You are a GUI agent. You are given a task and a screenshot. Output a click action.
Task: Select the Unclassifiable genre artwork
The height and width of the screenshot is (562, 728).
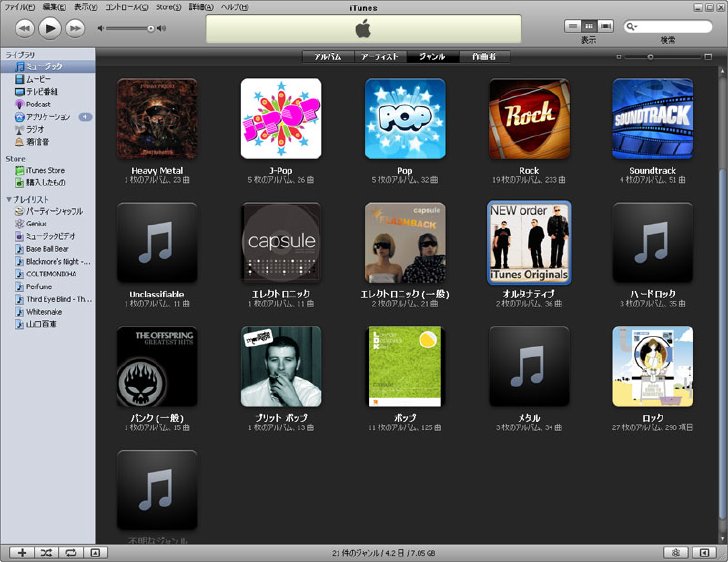point(157,242)
